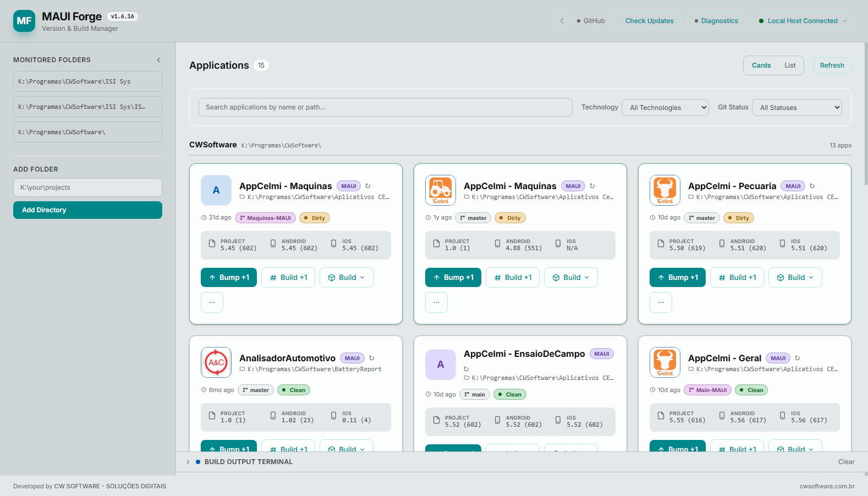
Task: Click the Maquinas-MAUI branch badge
Action: click(x=266, y=218)
